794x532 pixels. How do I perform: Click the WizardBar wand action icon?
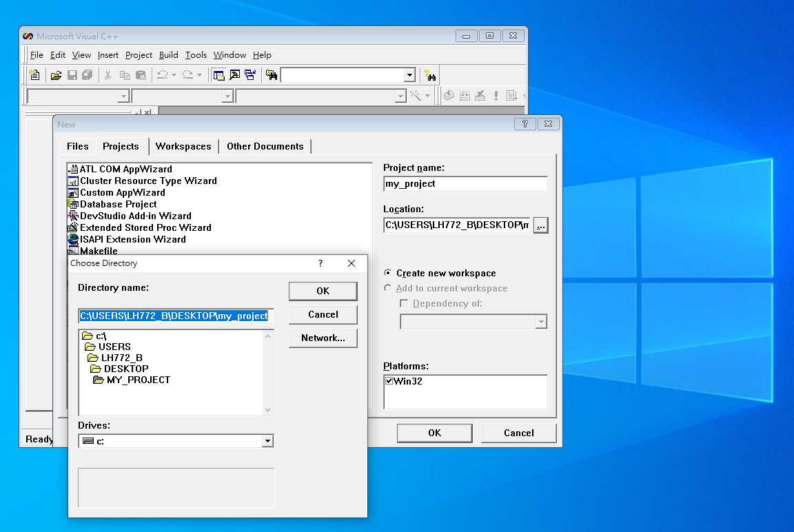416,96
